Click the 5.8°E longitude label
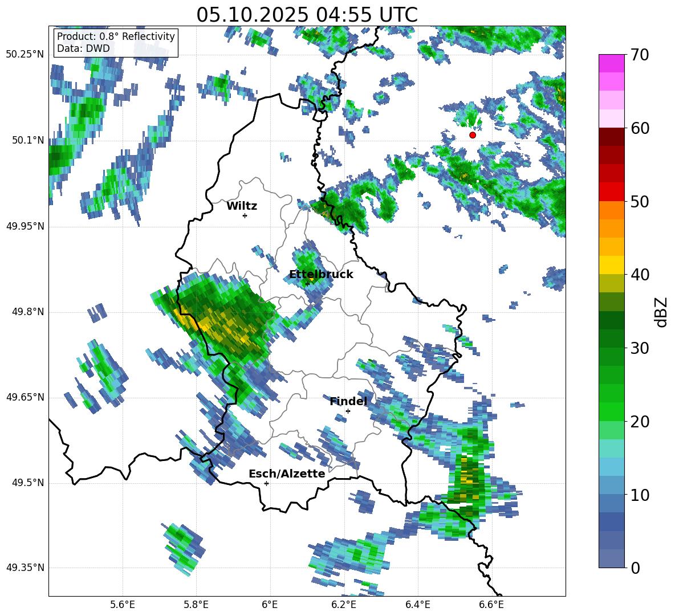675x616 pixels. pos(196,605)
